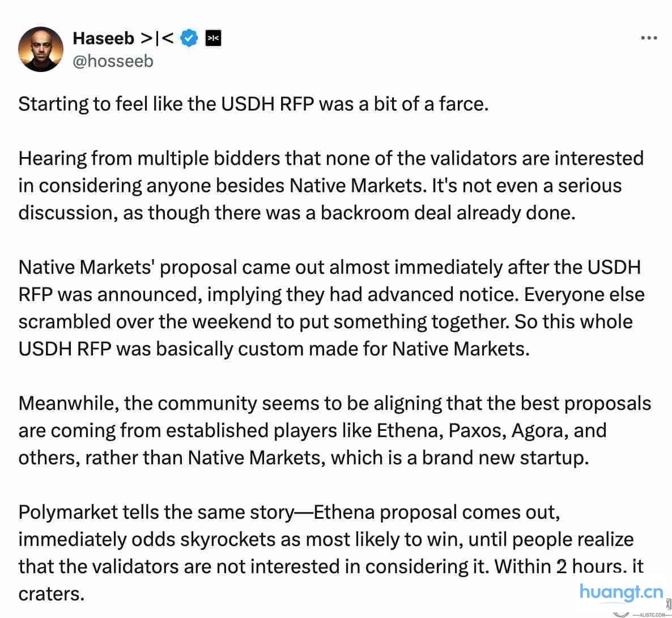Click the blue verified checkmark badge
The image size is (672, 618).
pyautogui.click(x=189, y=38)
